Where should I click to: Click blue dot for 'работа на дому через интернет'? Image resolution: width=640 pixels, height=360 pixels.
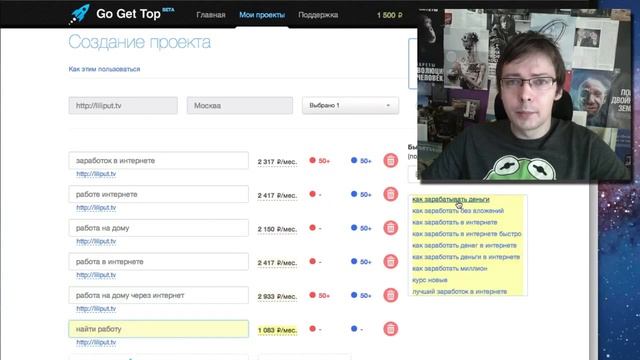[x=354, y=295]
